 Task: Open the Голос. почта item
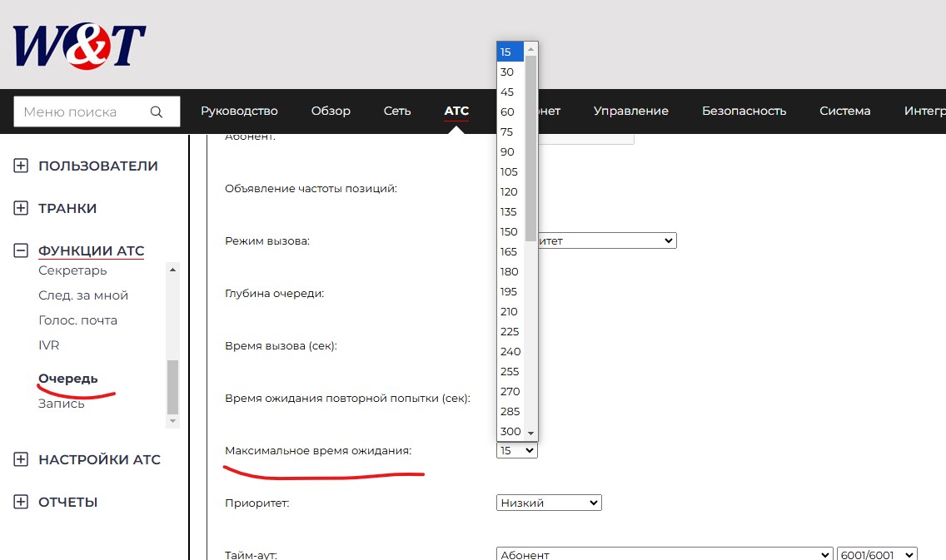pyautogui.click(x=77, y=320)
